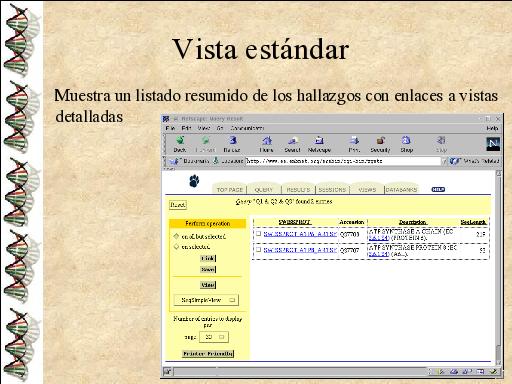Image resolution: width=512 pixels, height=384 pixels.
Task: Open the URL history arrow of the location field
Action: coord(444,161)
